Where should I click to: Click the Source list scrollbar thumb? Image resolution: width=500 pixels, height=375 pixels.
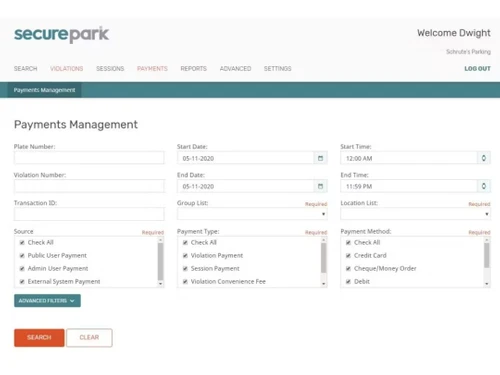[x=160, y=261]
